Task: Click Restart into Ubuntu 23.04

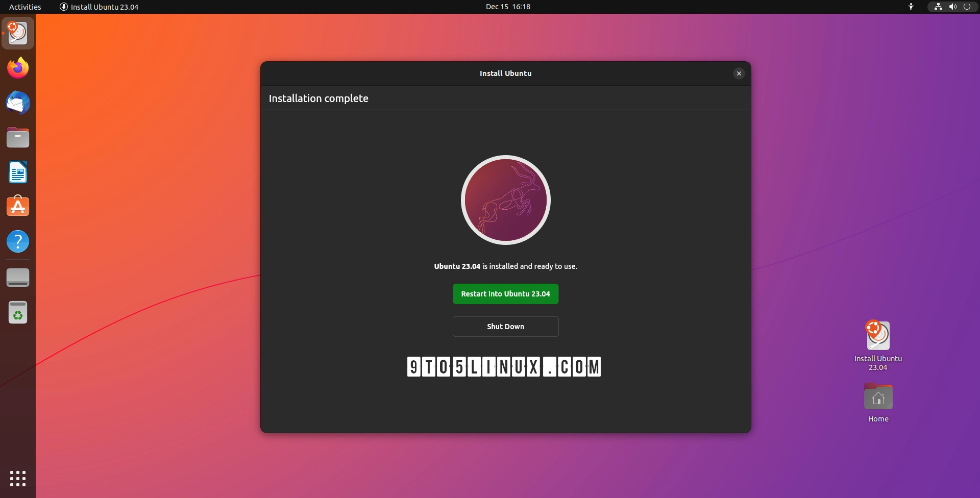Action: (x=505, y=294)
